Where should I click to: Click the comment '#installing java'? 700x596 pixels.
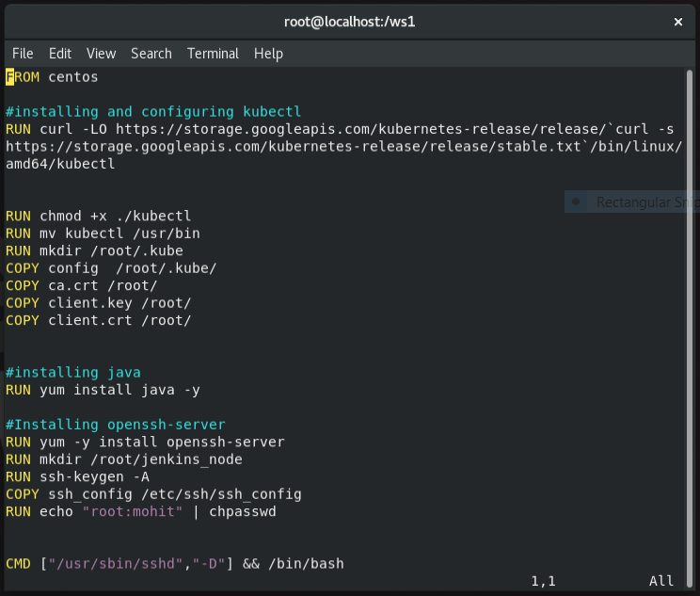pyautogui.click(x=73, y=373)
